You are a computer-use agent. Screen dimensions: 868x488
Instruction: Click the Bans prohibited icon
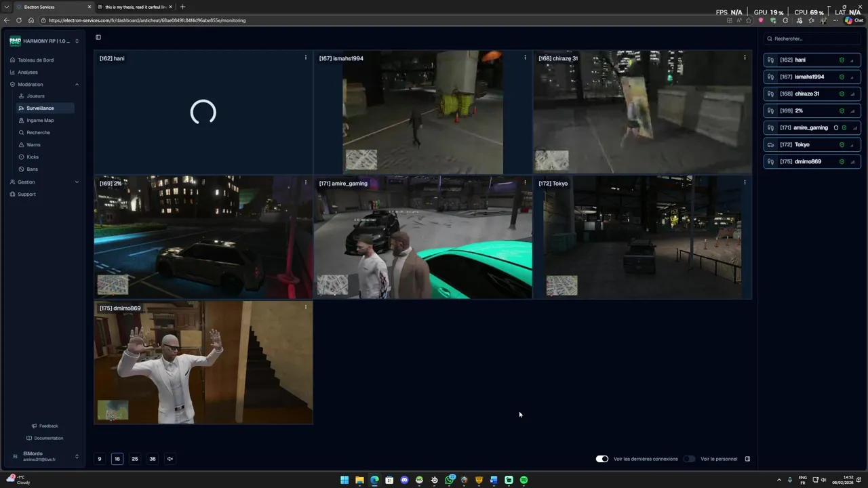(22, 169)
